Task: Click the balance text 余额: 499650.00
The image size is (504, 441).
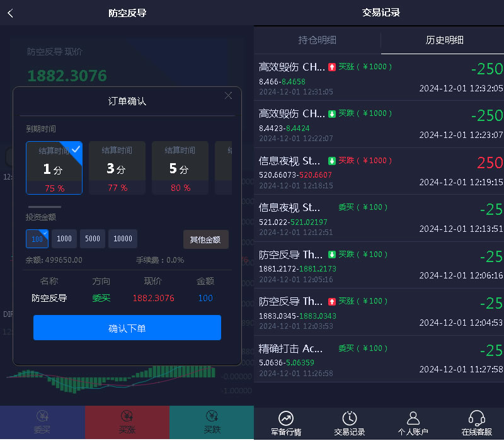Action: coord(54,260)
